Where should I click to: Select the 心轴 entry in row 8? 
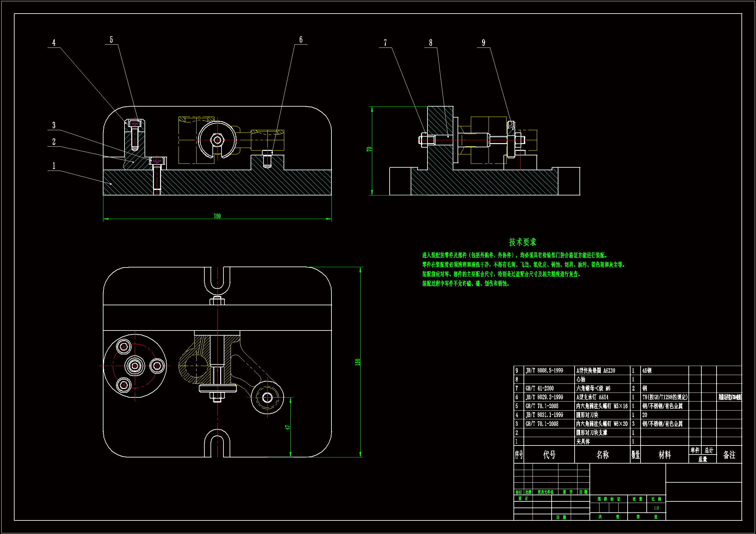click(581, 379)
